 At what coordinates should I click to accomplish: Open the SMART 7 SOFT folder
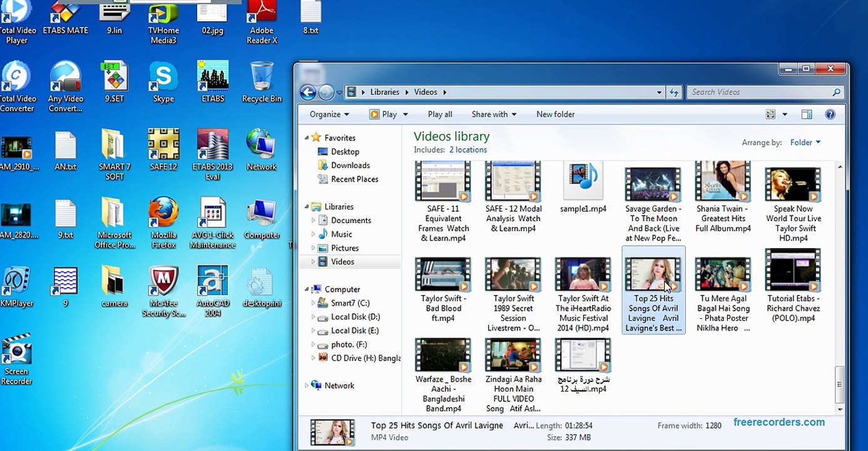(115, 155)
